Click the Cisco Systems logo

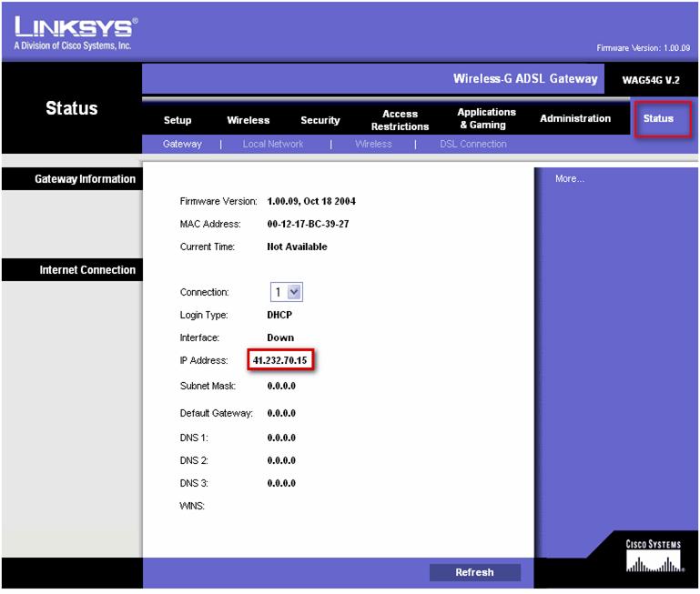pyautogui.click(x=654, y=556)
